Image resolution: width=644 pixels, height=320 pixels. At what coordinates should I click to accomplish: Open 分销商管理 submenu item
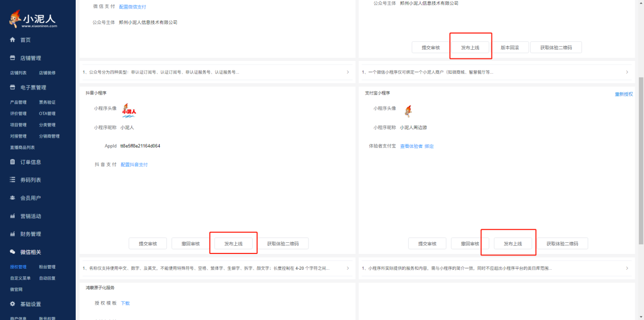(x=49, y=136)
